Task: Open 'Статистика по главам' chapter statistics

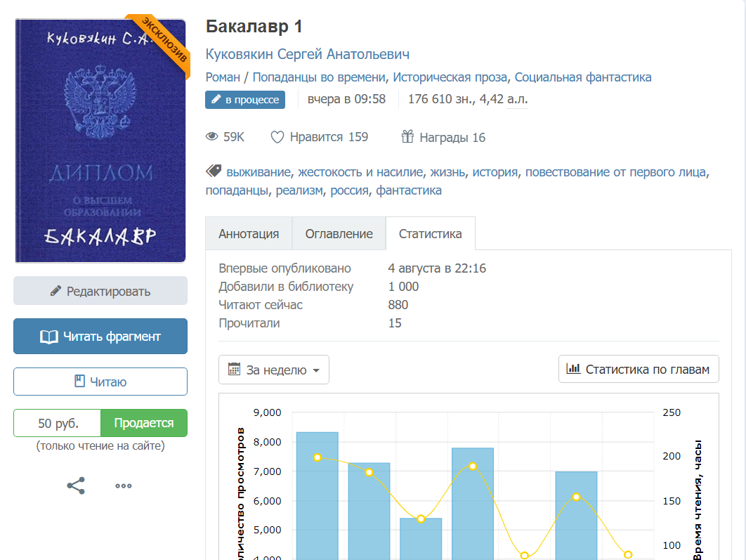Action: (639, 369)
